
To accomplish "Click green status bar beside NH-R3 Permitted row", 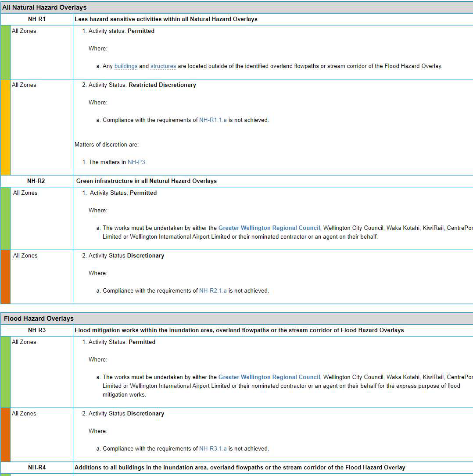I will click(5, 372).
